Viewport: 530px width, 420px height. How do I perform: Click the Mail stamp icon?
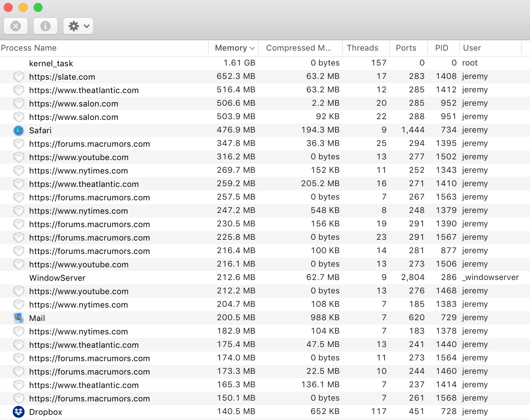point(19,318)
